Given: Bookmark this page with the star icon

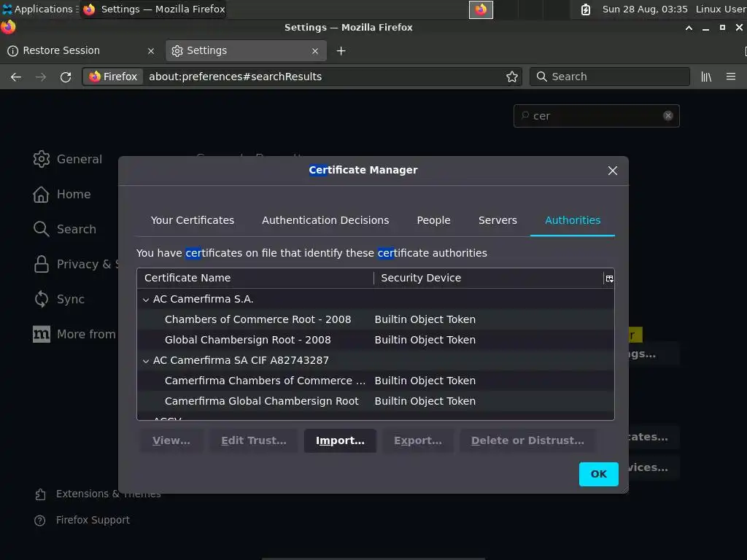Looking at the screenshot, I should pos(511,77).
